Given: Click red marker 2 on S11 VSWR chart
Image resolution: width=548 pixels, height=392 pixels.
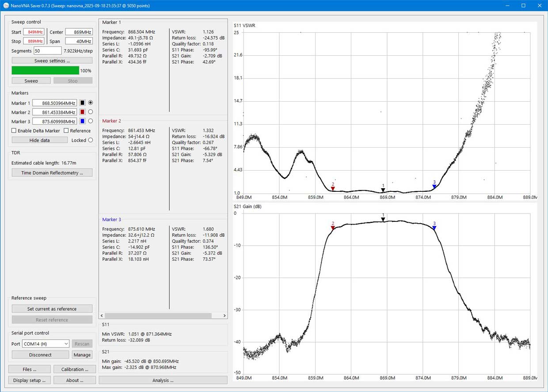Looking at the screenshot, I should click(x=333, y=189).
